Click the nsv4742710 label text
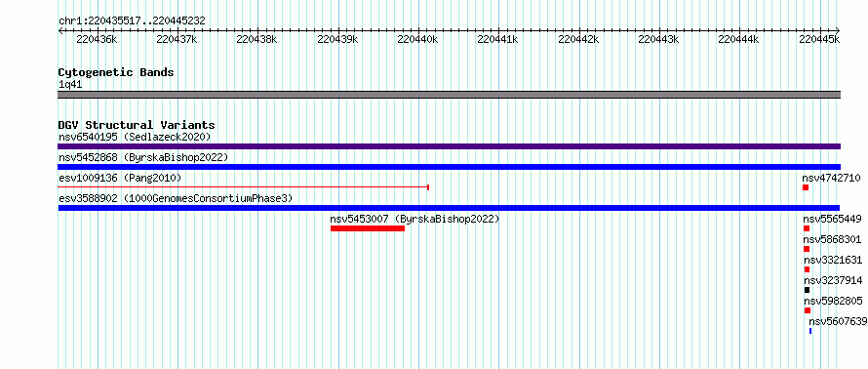 [832, 178]
